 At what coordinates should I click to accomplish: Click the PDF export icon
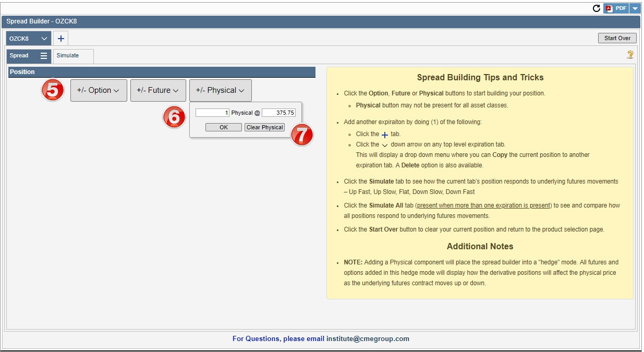(616, 8)
